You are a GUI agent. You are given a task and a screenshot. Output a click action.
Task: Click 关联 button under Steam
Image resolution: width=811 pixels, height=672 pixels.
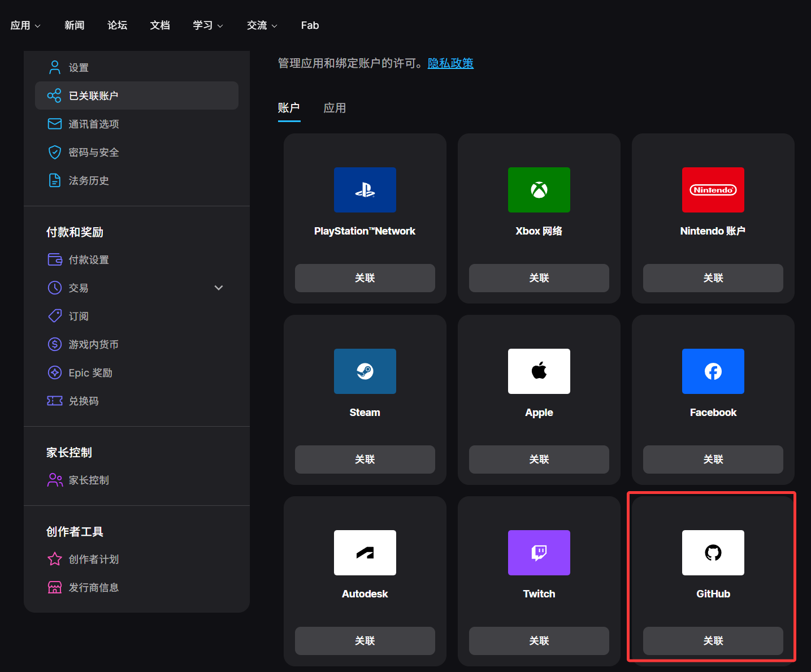[x=365, y=459]
